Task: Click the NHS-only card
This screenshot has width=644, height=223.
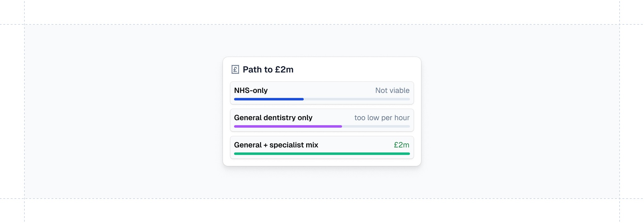Action: 322,93
